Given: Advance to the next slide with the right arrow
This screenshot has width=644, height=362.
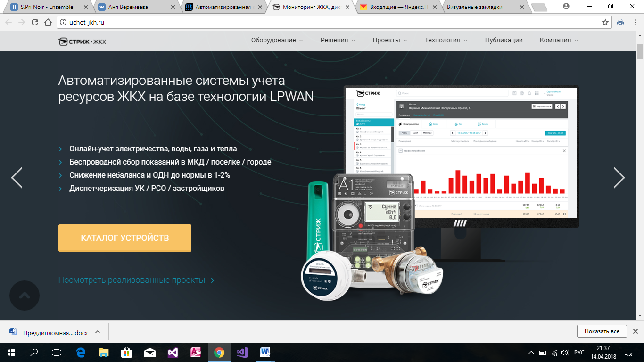Looking at the screenshot, I should (x=619, y=178).
